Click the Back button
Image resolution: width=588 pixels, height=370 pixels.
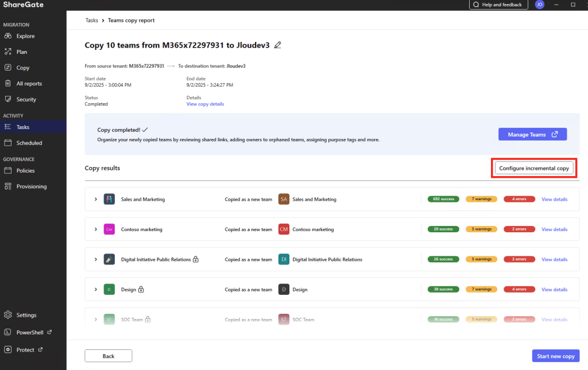click(109, 356)
